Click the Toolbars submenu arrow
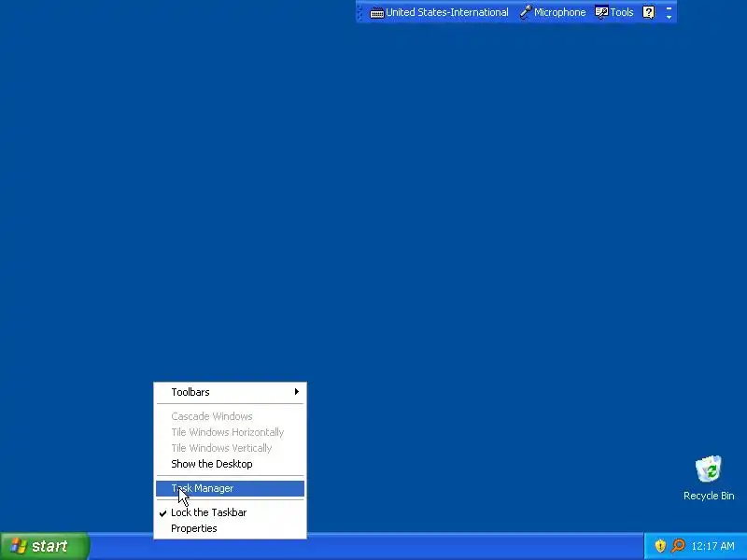The image size is (747, 560). (x=296, y=391)
